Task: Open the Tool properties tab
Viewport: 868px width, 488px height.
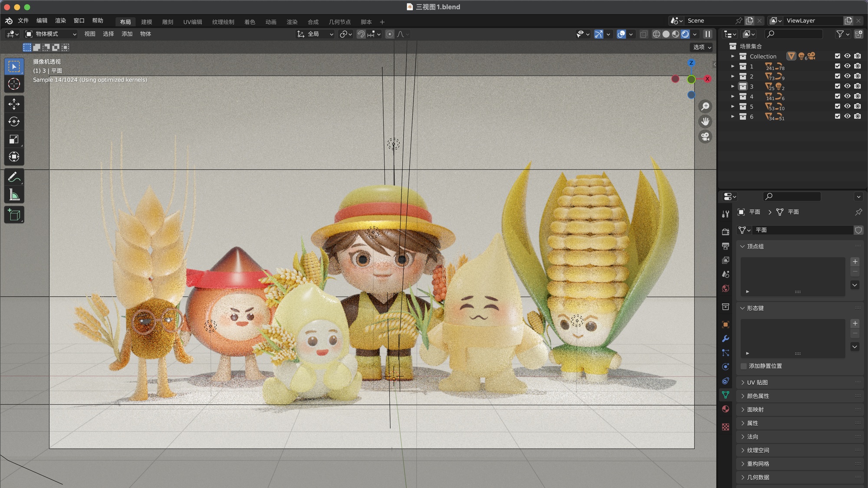Action: pos(725,214)
